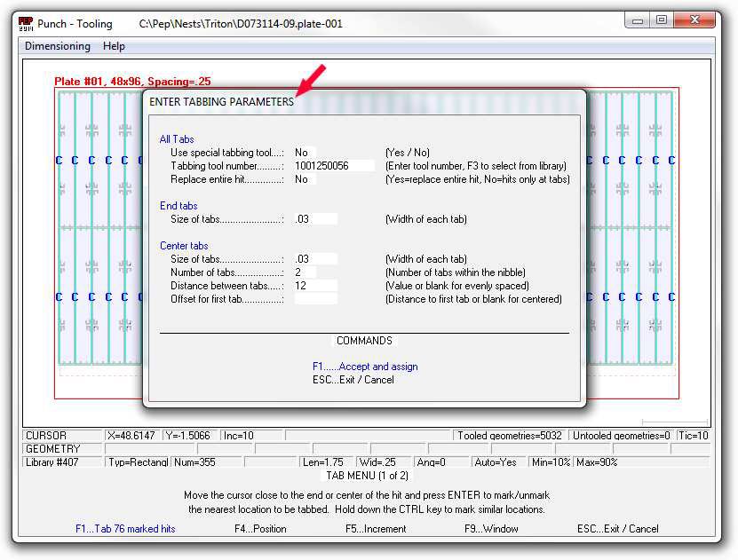Click 'F1...Tab 76 marked hits' at bottom
The width and height of the screenshot is (738, 560).
pyautogui.click(x=125, y=529)
